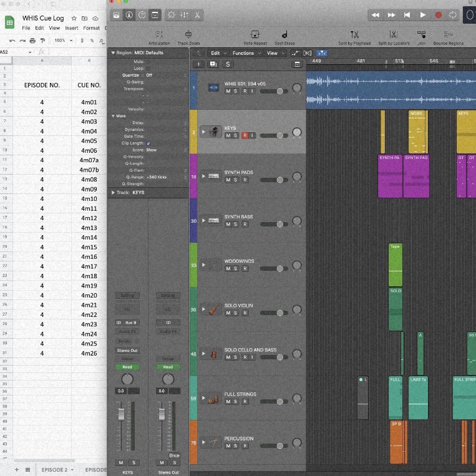Screen dimensions: 476x476
Task: Activate the Spot Erase tool
Action: coord(284,34)
